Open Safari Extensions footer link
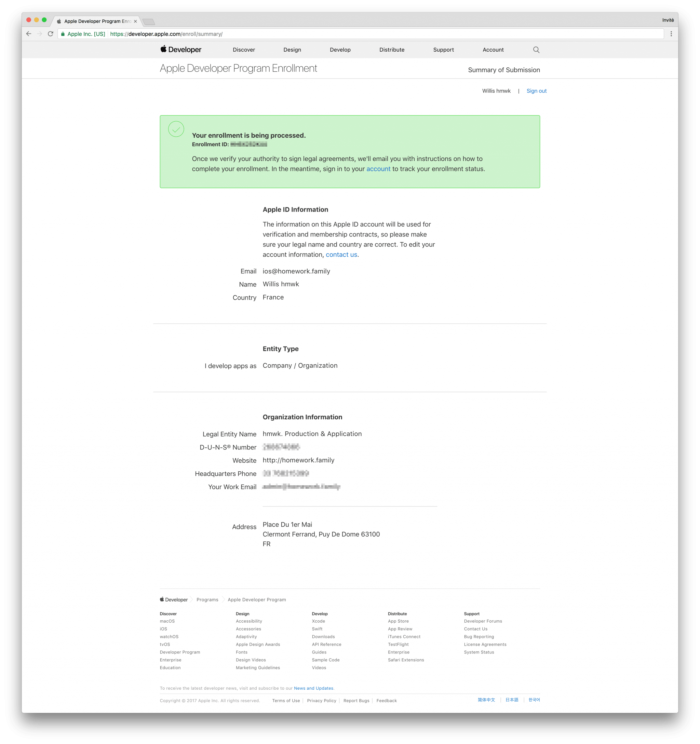 pyautogui.click(x=406, y=660)
